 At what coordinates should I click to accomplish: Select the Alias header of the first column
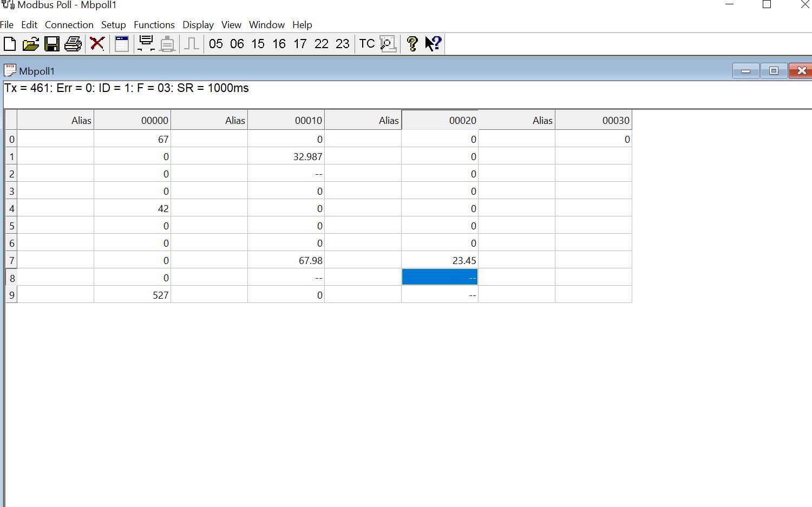point(56,120)
